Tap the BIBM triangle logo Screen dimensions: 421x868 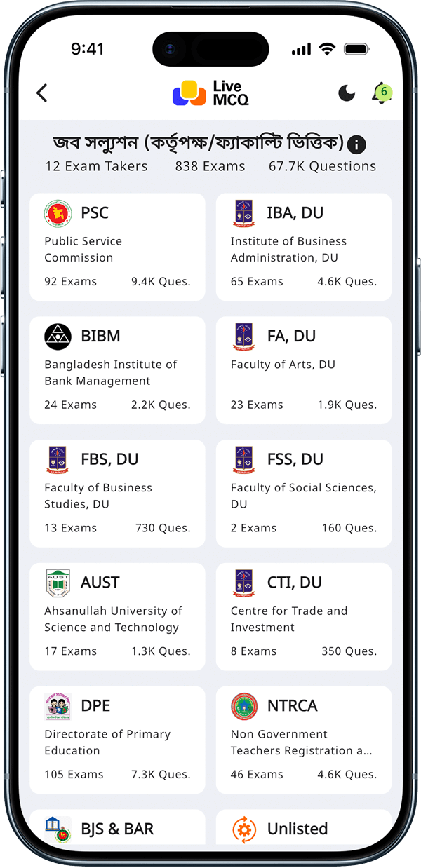click(x=57, y=336)
